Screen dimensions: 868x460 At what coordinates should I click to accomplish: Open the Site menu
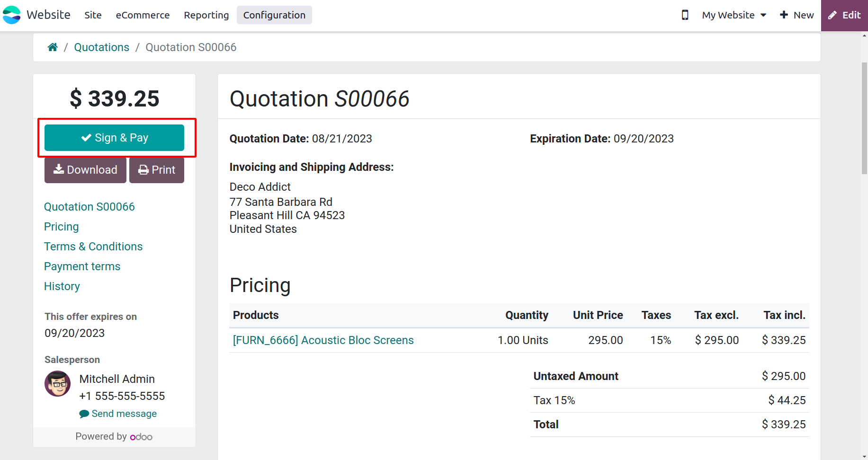coord(93,15)
